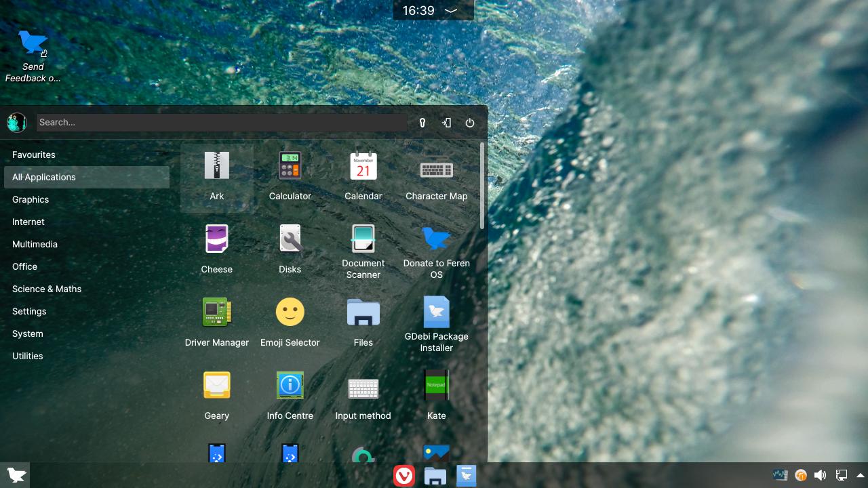Click the network tray icon

(841, 475)
